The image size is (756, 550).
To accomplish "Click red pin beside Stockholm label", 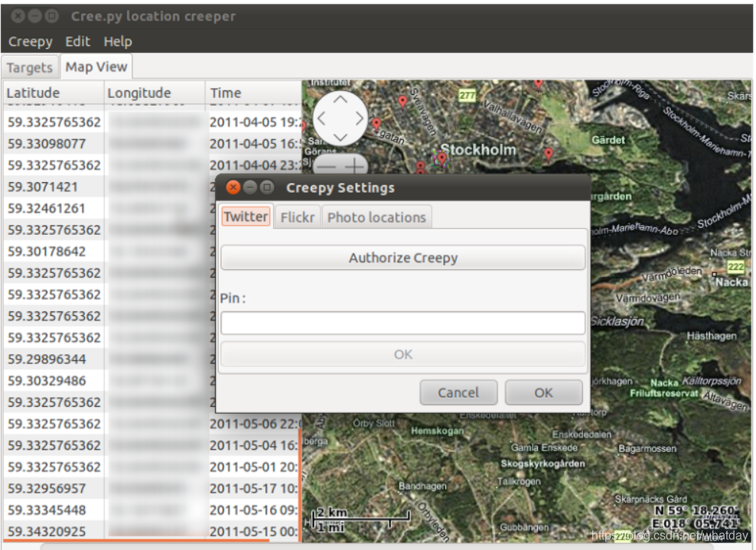I will pos(442,159).
